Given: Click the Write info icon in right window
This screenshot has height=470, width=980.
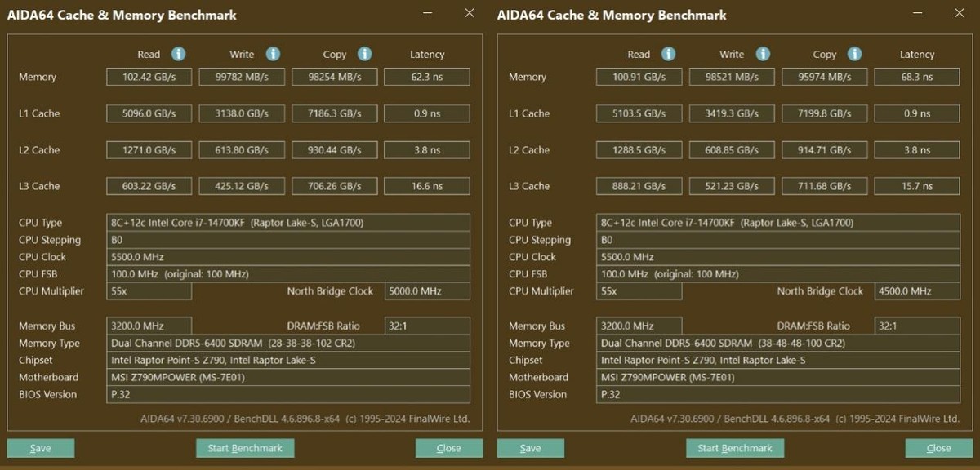Looking at the screenshot, I should [x=763, y=54].
